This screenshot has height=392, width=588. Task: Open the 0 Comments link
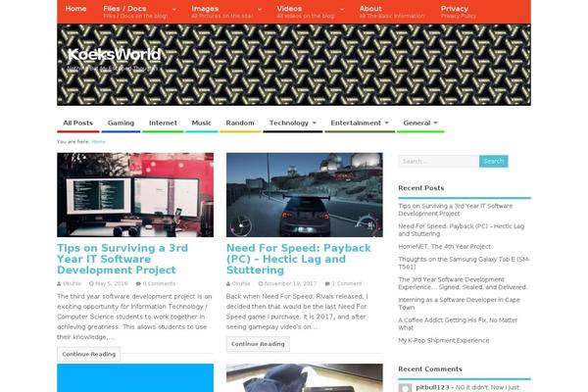point(159,283)
